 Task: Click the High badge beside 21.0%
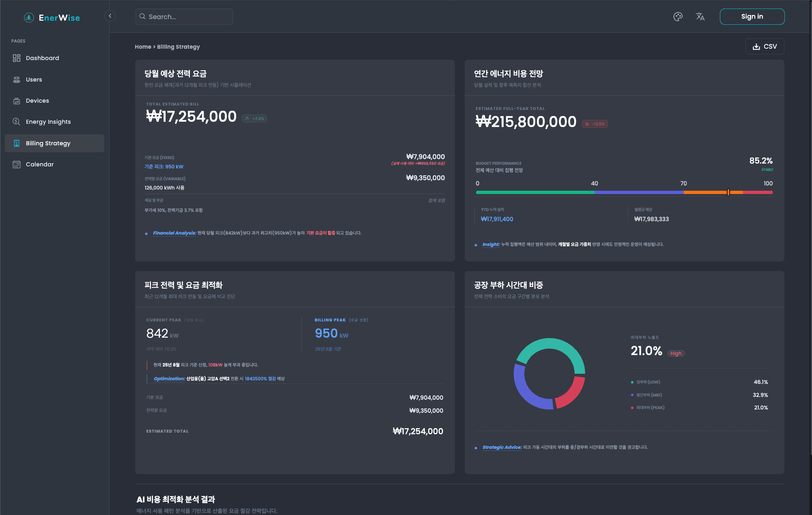point(676,353)
